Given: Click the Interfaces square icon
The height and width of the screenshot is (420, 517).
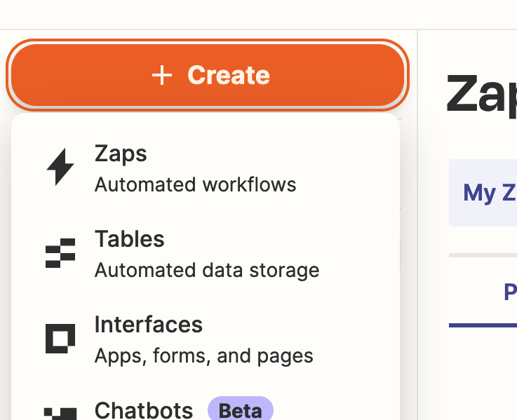Looking at the screenshot, I should click(60, 339).
